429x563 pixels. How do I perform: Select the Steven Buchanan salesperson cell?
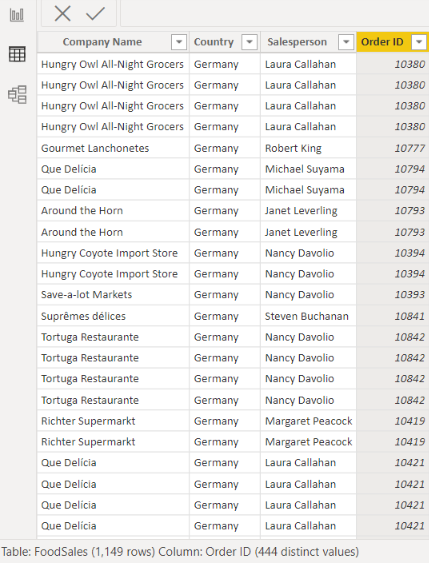click(309, 316)
